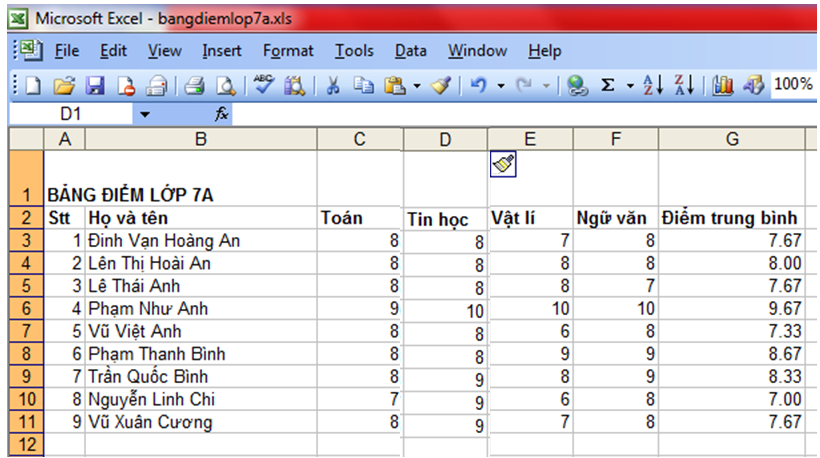Screen dimensions: 820x458
Task: Open the View menu
Action: click(164, 51)
